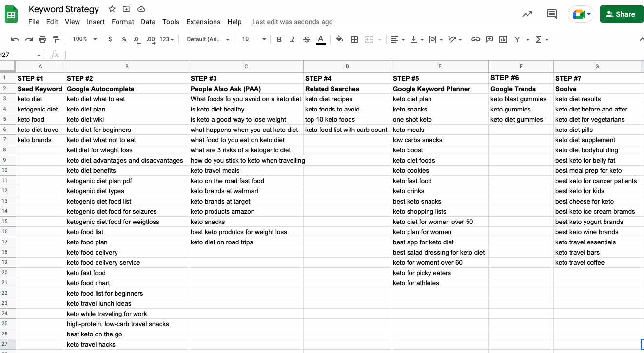
Task: Select the cell 'keto travel hacks'
Action: [127, 344]
